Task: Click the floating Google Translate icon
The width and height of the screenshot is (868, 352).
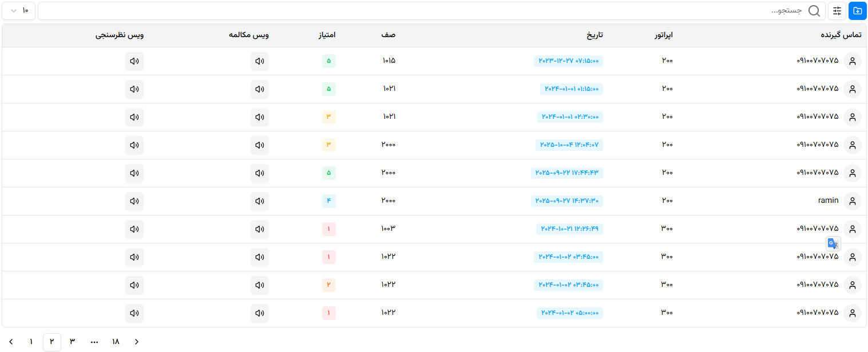Action: (833, 243)
